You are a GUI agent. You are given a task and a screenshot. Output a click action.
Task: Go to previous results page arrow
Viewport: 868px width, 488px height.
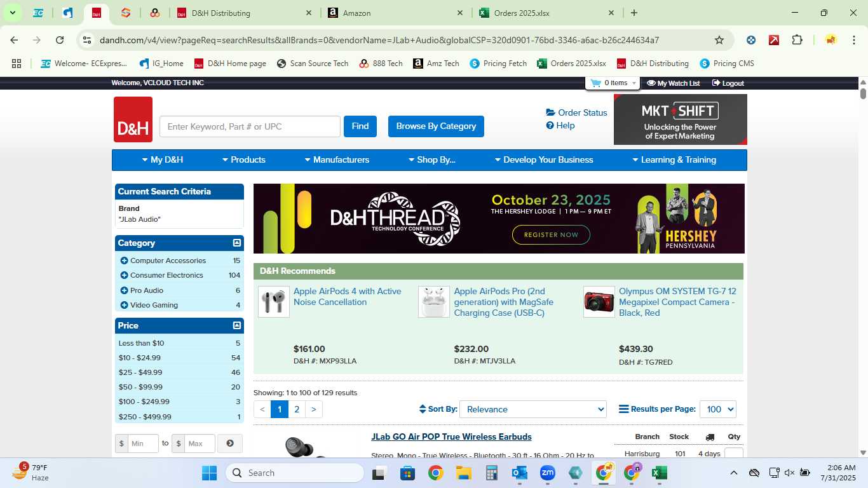pyautogui.click(x=262, y=409)
